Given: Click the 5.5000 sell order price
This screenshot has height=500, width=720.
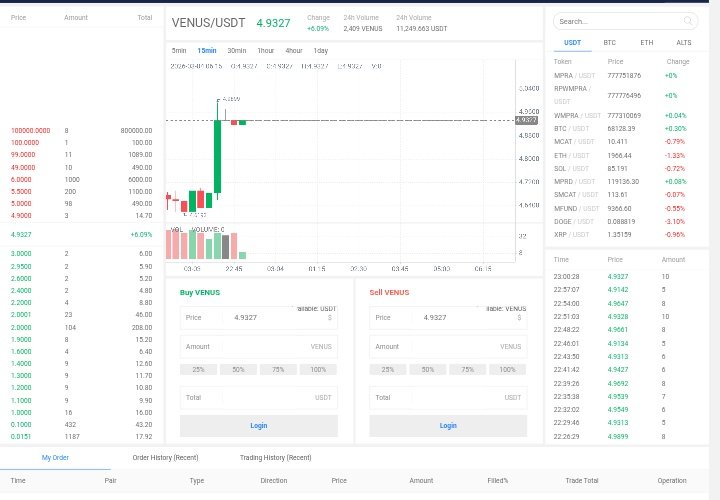Looking at the screenshot, I should tap(21, 191).
